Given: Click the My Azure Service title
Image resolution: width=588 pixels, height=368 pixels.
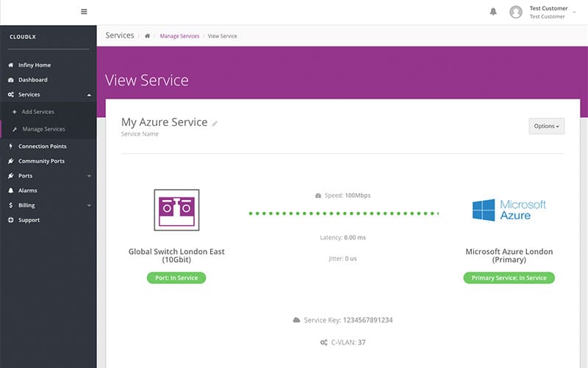Looking at the screenshot, I should point(164,122).
